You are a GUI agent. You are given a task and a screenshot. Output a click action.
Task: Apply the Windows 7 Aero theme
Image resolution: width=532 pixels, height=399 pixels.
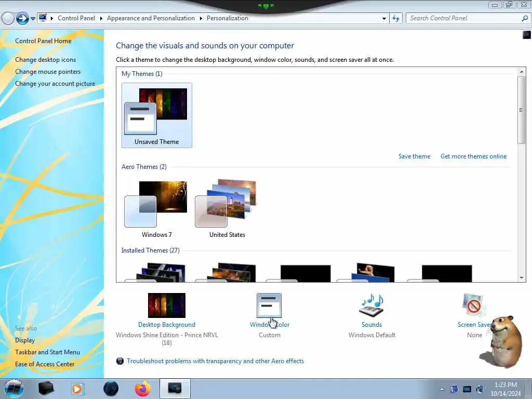[157, 209]
